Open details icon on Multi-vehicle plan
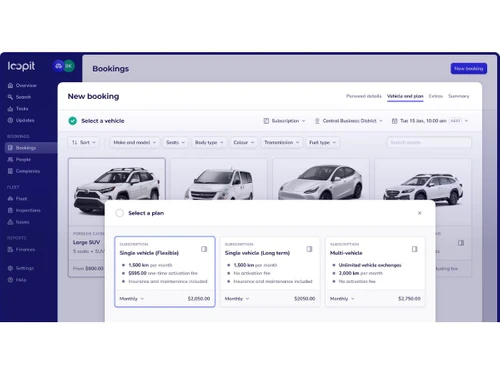 415,249
